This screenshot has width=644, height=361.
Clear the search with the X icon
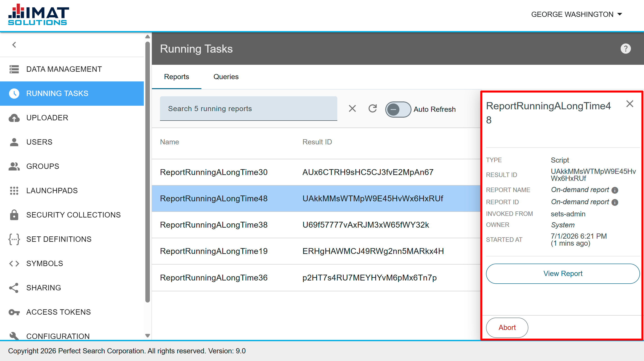tap(352, 109)
